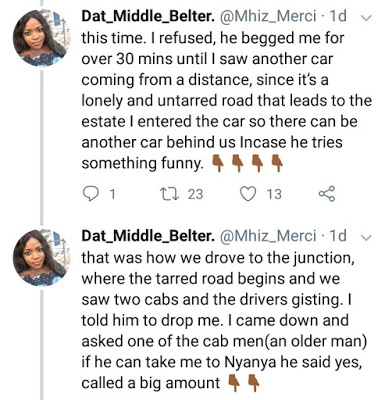Reply to the first tweet via comment icon
The width and height of the screenshot is (385, 400).
pos(90,194)
